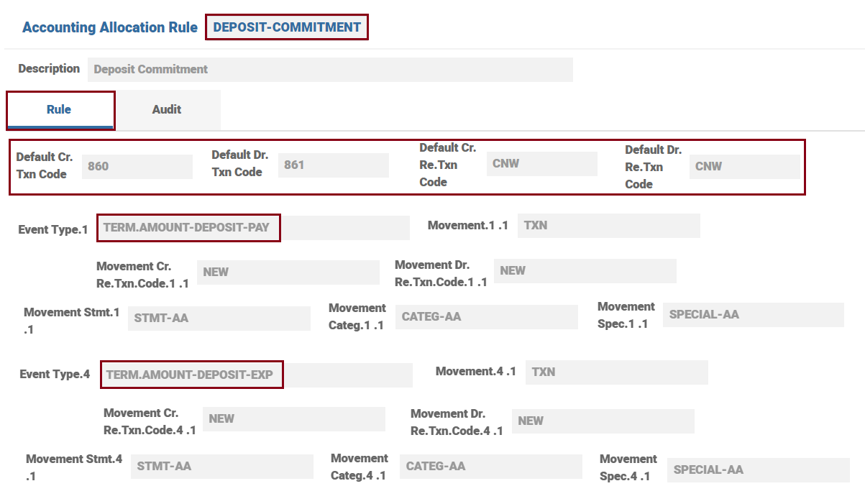Switch to the Rule tab
Image resolution: width=865 pixels, height=504 pixels.
(60, 110)
